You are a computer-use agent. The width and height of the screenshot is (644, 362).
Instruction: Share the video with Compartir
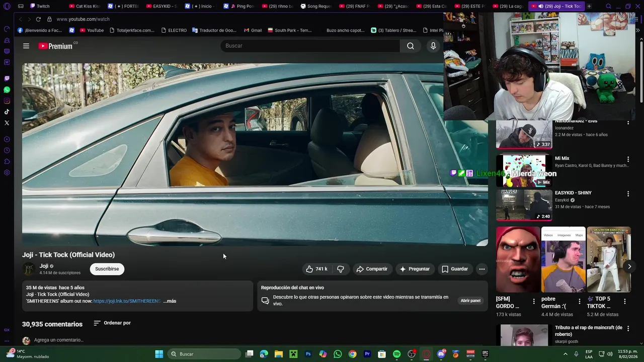(x=372, y=269)
